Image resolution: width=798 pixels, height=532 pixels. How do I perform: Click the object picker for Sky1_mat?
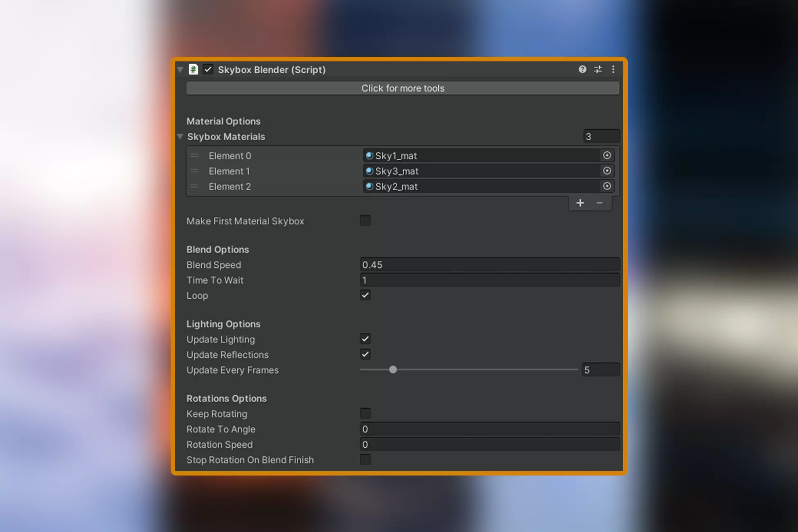coord(607,156)
